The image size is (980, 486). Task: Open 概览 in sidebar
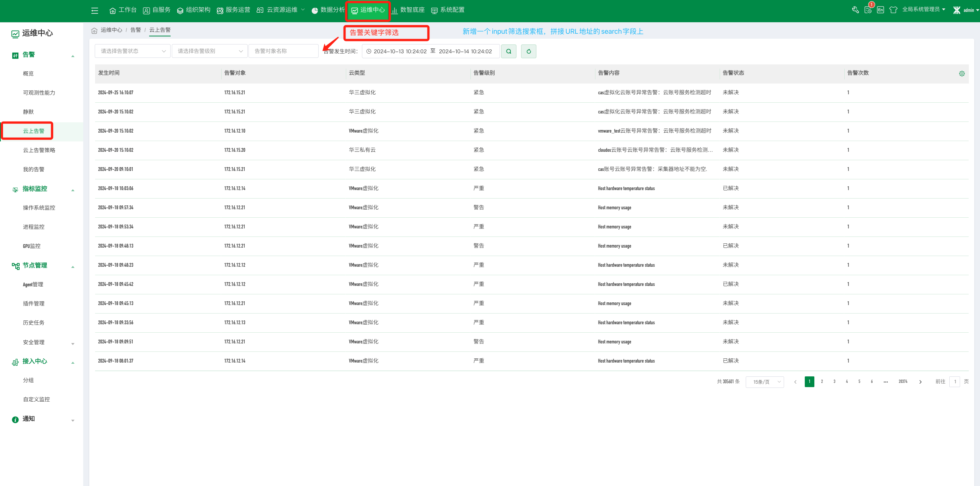(28, 74)
